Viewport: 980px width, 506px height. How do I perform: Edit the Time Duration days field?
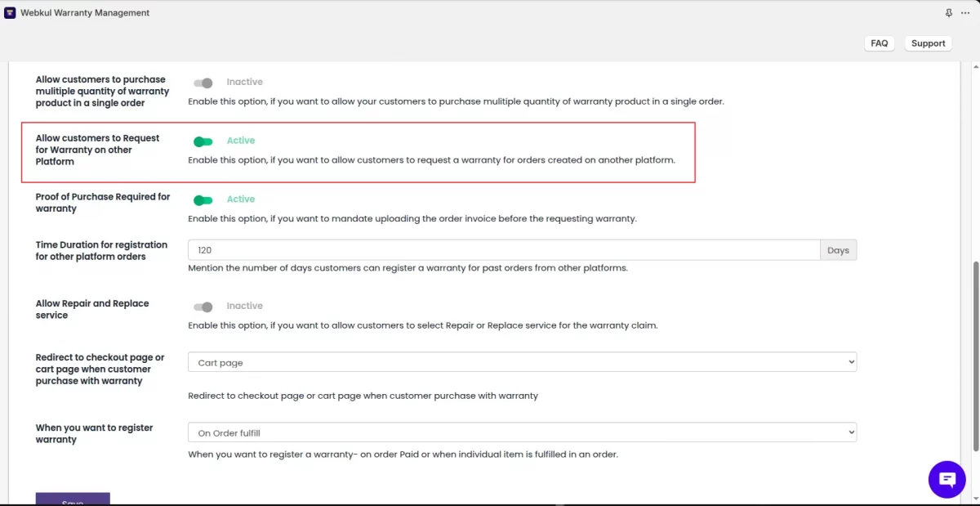pos(504,250)
